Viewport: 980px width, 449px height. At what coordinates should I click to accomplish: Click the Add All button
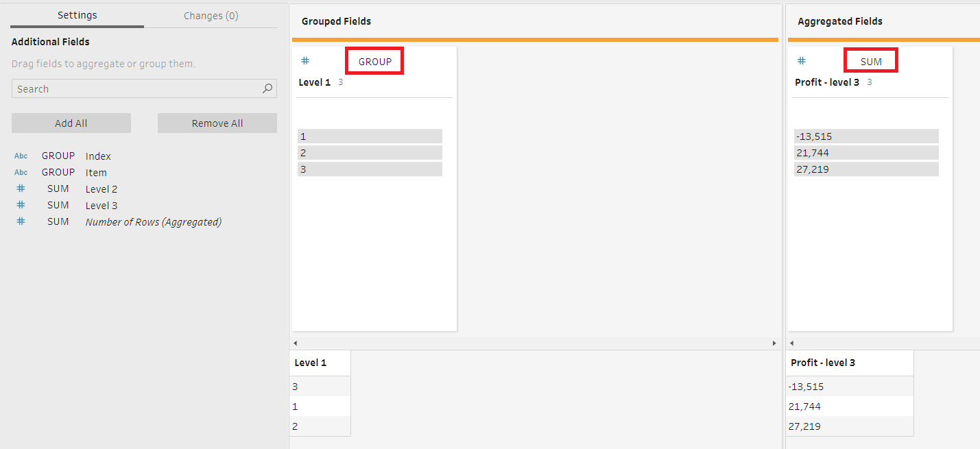coord(71,123)
